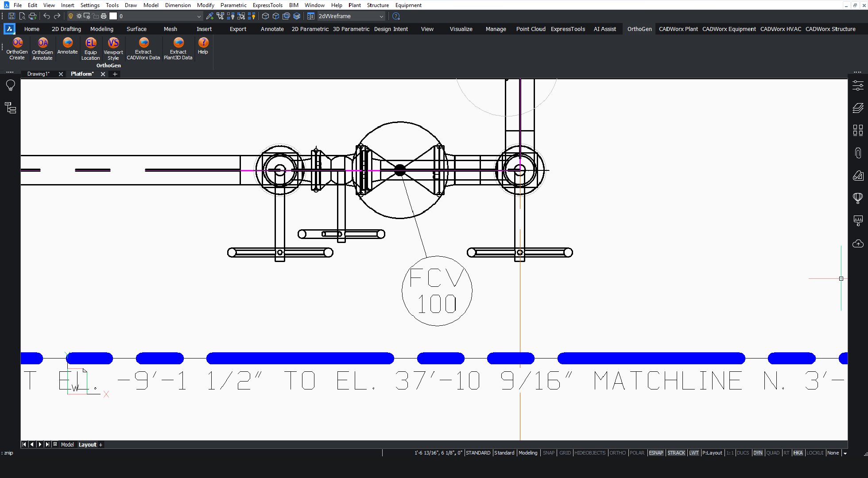Screen dimensions: 868x478
Task: Expand the status bar options arrow beside None
Action: 845,453
